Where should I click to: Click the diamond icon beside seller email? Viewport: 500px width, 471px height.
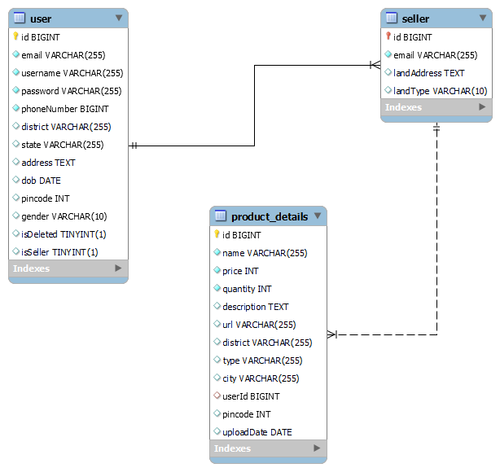(388, 54)
